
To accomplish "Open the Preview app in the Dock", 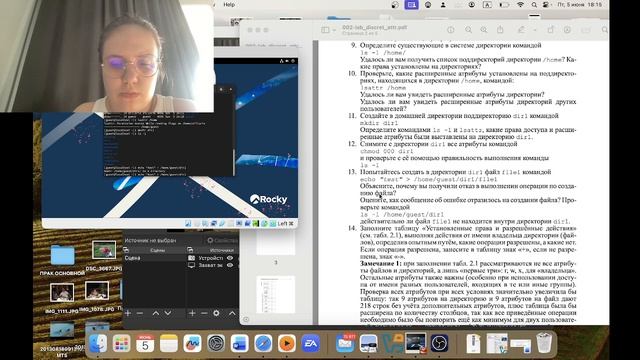I will (369, 343).
